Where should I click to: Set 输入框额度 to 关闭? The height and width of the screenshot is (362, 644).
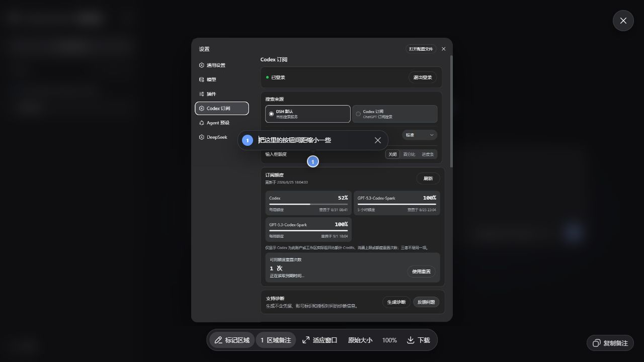392,154
